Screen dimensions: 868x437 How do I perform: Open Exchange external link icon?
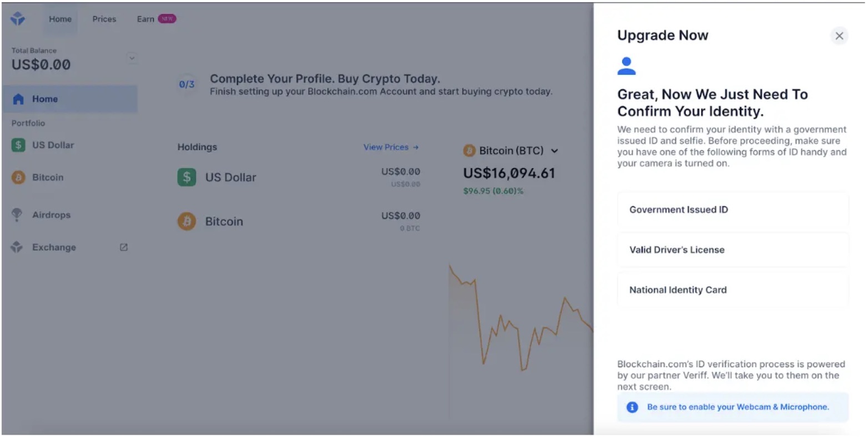pyautogui.click(x=124, y=247)
